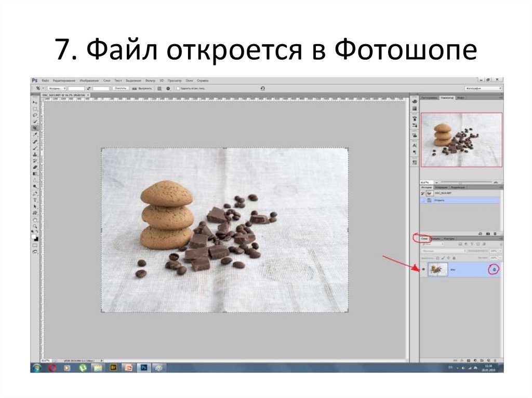Open crop ratio preset dropdown

pyautogui.click(x=57, y=88)
